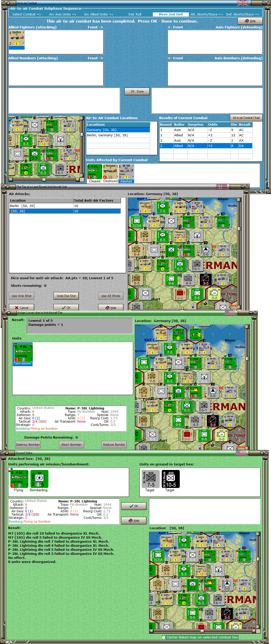Click scroll-down arrow of Air-to-air mini-map
Viewport: 271px width, 644px height.
pos(82,176)
